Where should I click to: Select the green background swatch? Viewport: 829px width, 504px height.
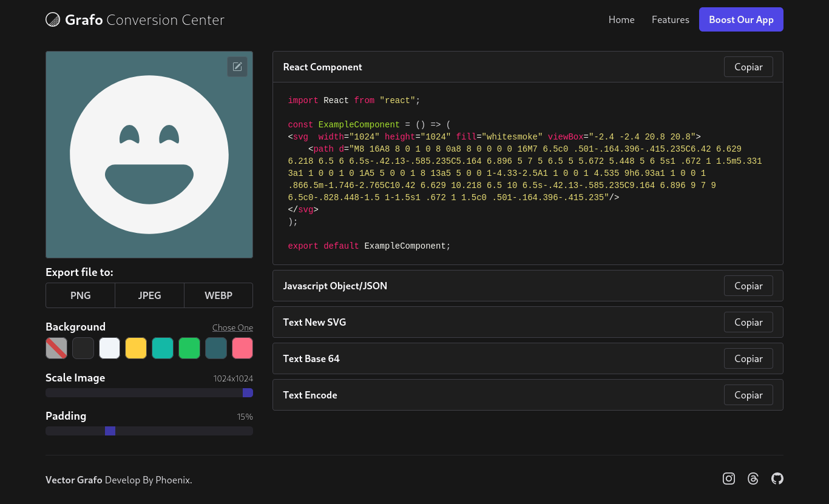point(189,348)
